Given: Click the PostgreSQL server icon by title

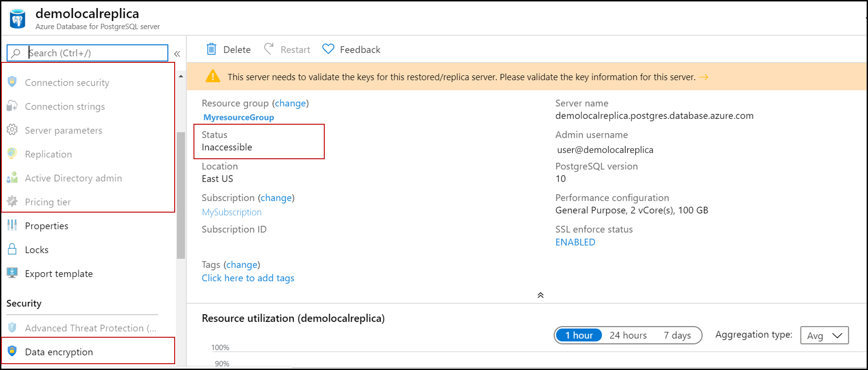Looking at the screenshot, I should click(x=17, y=19).
